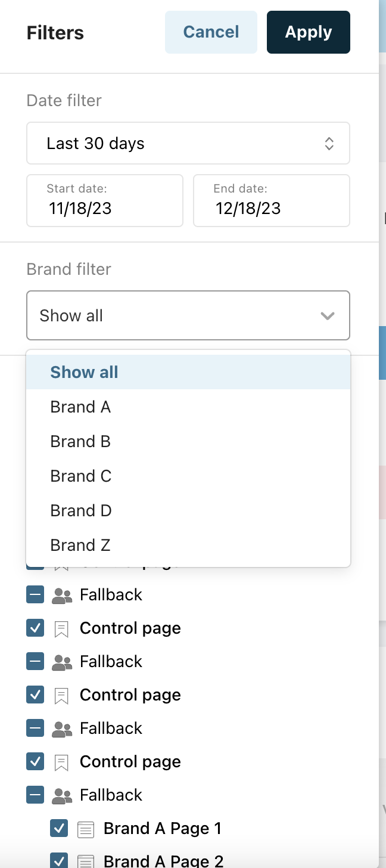The height and width of the screenshot is (868, 386).
Task: Collapse the Brand filter using its chevron arrow
Action: (x=327, y=316)
